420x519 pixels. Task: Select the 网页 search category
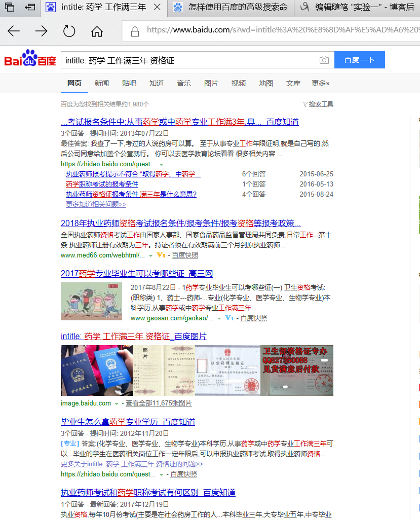click(74, 83)
